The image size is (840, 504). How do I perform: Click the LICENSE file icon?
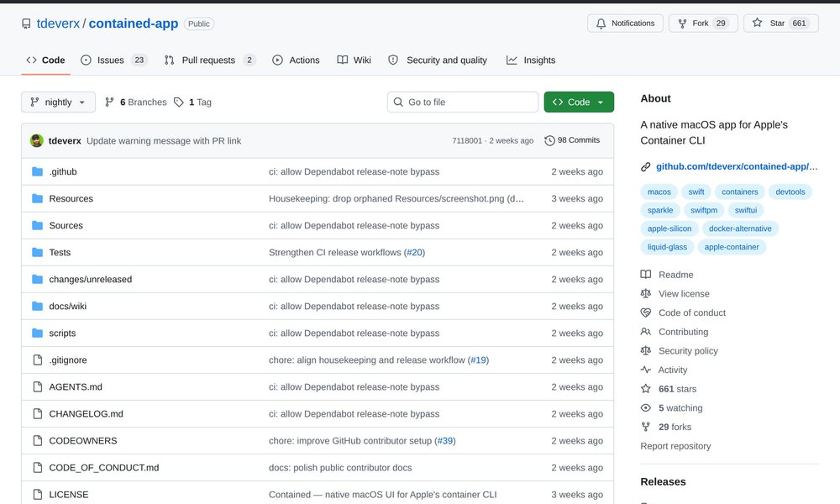(x=38, y=495)
